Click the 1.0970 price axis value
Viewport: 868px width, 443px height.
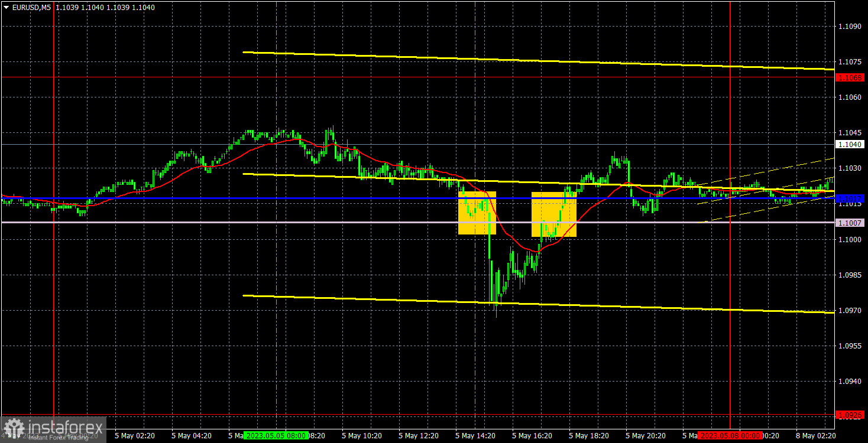pyautogui.click(x=849, y=311)
